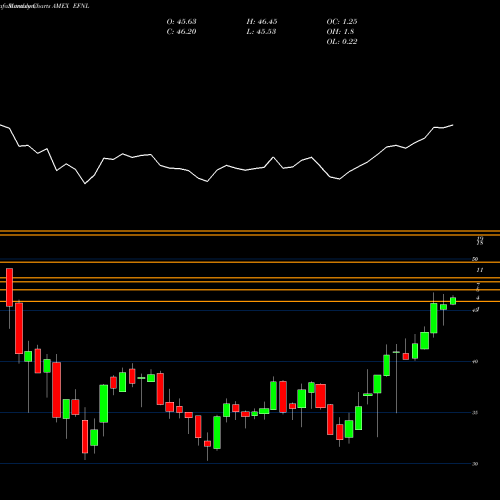Screen dimensions: 500x500
Task: Click the AMEX EFNL chart title
Action: (70, 6)
